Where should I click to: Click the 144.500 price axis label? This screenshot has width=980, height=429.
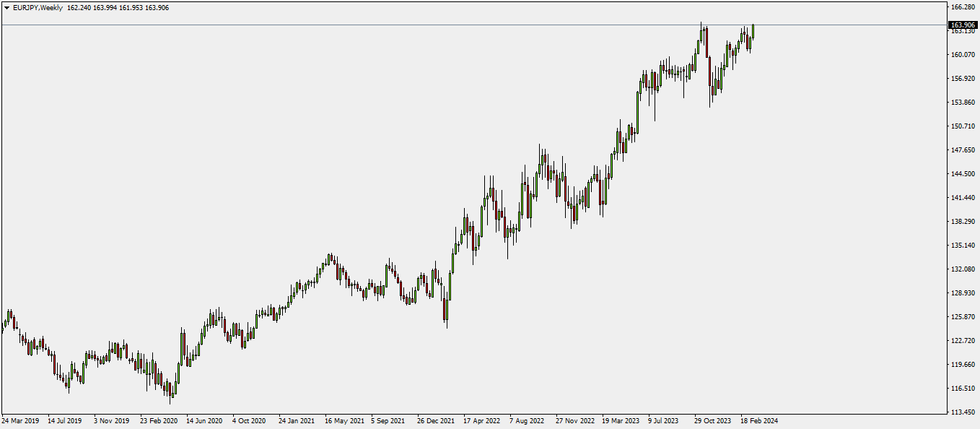pyautogui.click(x=963, y=174)
